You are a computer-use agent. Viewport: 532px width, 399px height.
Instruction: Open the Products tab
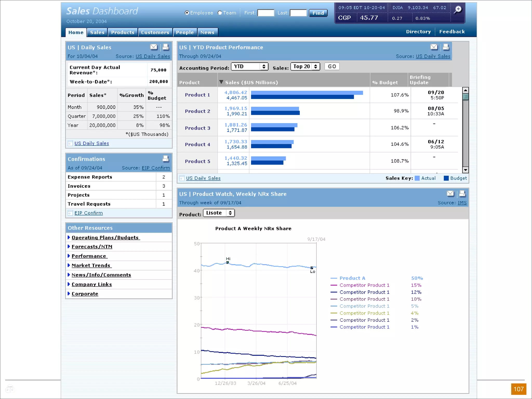pos(123,32)
